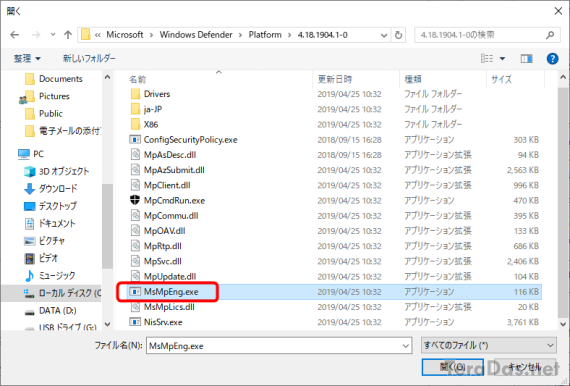
Task: Create a folder via 新しいフォルダー
Action: point(89,58)
